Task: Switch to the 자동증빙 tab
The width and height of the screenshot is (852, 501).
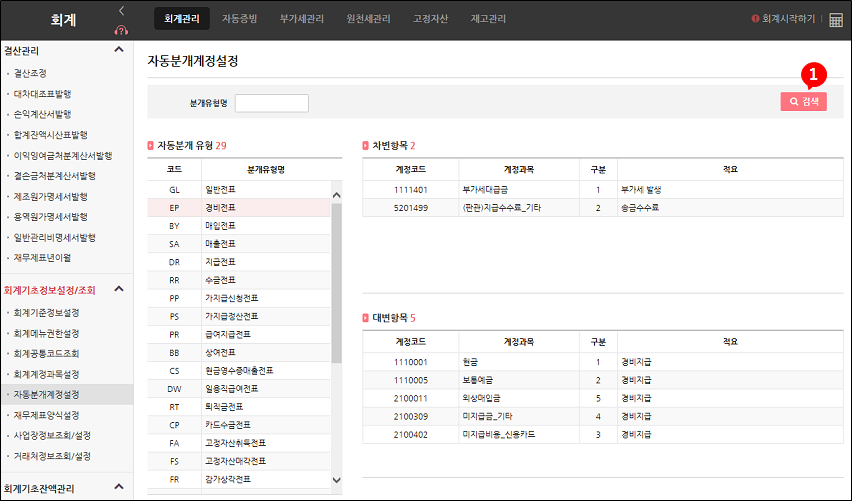Action: pyautogui.click(x=240, y=19)
